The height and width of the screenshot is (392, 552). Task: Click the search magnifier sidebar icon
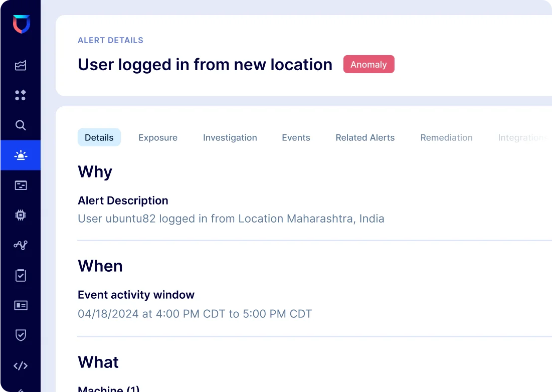pyautogui.click(x=21, y=125)
